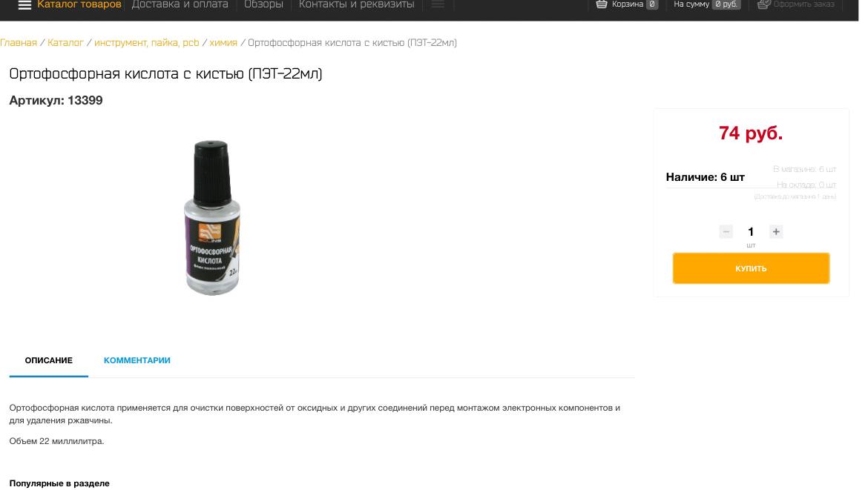The height and width of the screenshot is (490, 868).
Task: Click the Оформить заказ link
Action: point(803,4)
